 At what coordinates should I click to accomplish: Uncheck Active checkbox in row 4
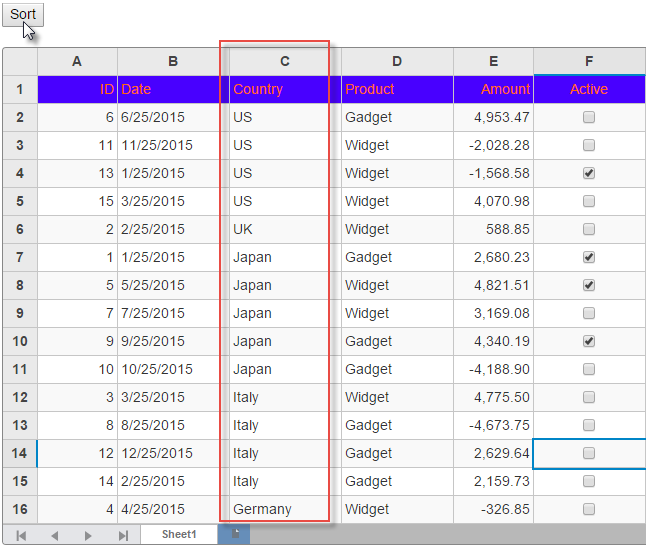tap(589, 173)
